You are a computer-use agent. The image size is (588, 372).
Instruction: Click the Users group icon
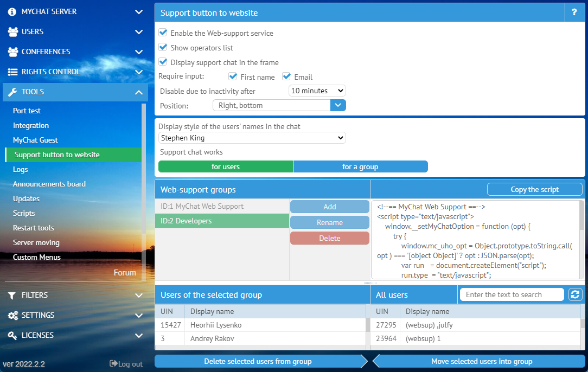(x=13, y=32)
